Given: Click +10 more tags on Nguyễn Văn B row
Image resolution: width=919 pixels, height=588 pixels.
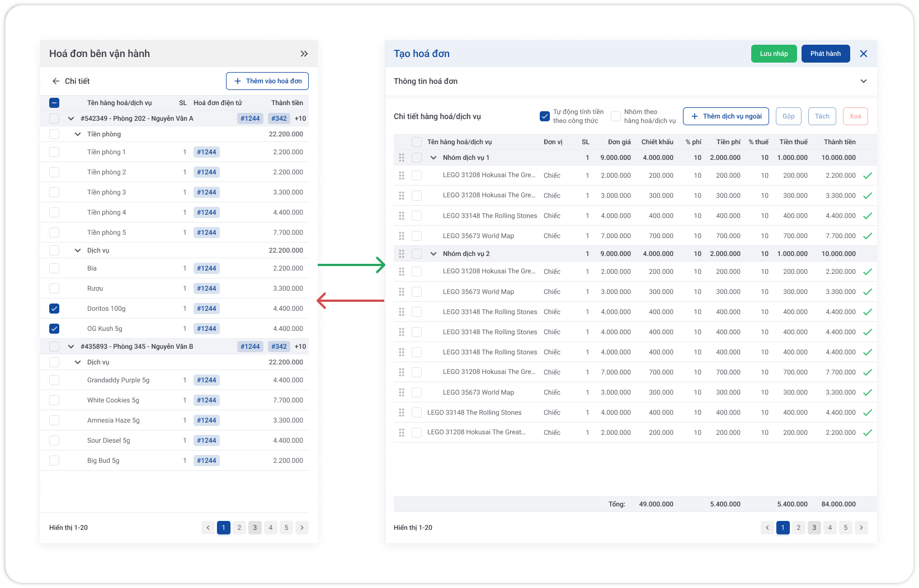Looking at the screenshot, I should click(x=300, y=347).
